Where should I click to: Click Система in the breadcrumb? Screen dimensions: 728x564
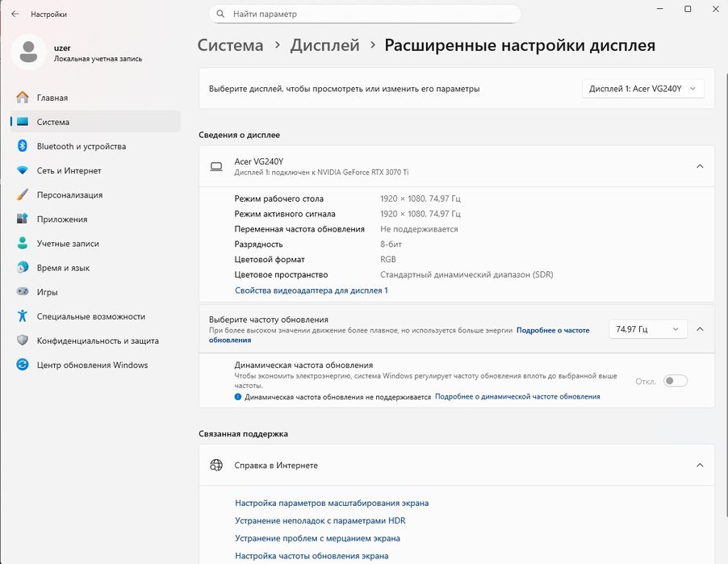(230, 45)
